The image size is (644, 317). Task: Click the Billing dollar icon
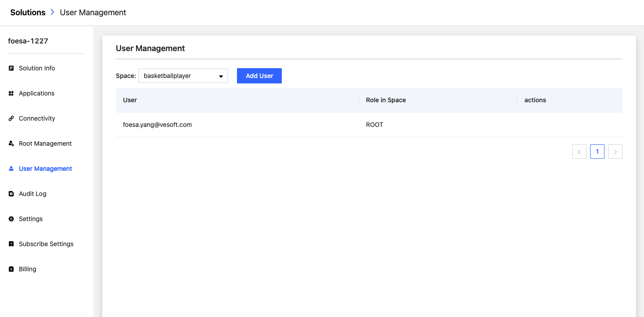(x=11, y=269)
